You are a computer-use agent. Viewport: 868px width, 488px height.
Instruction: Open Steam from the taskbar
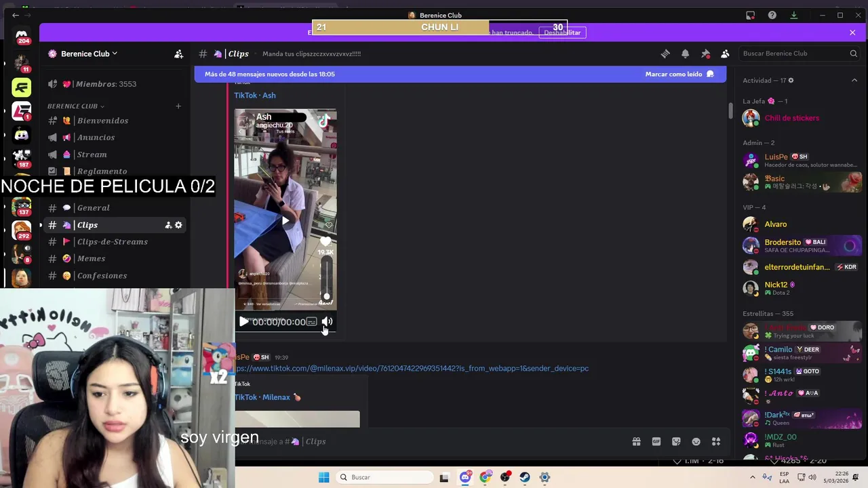point(525,477)
